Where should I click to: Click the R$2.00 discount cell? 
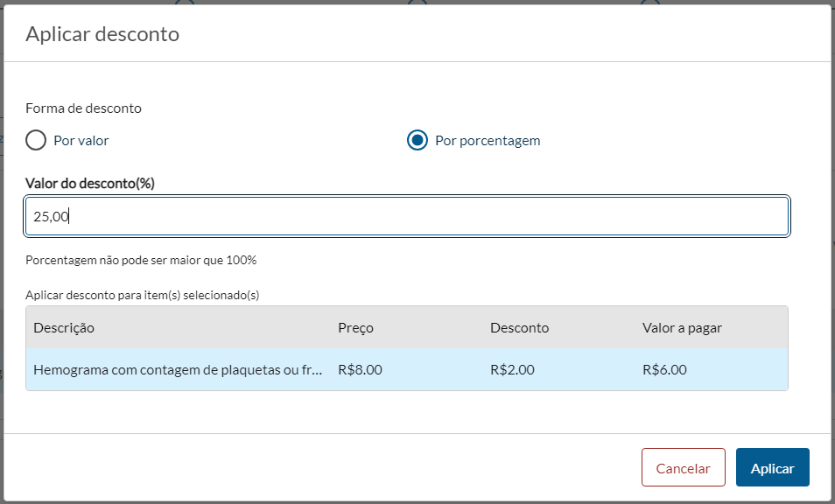pos(512,369)
